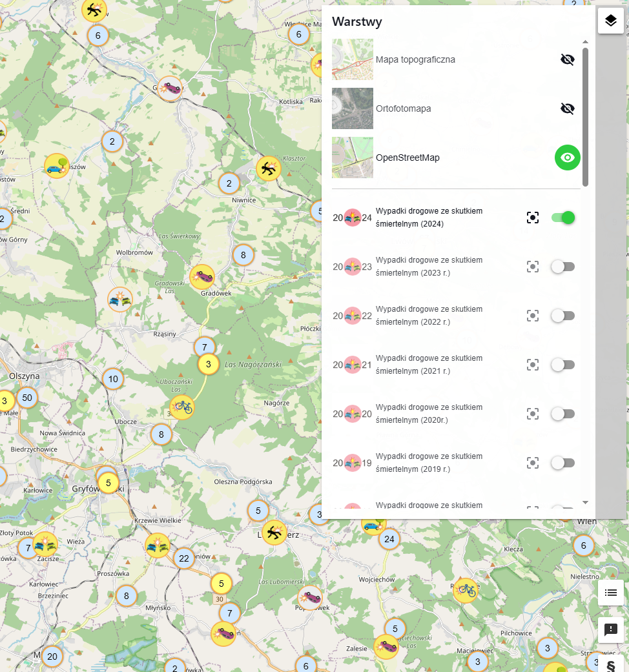The height and width of the screenshot is (672, 629).
Task: Zoom to extent of 2022 accidents layer
Action: pyautogui.click(x=532, y=316)
